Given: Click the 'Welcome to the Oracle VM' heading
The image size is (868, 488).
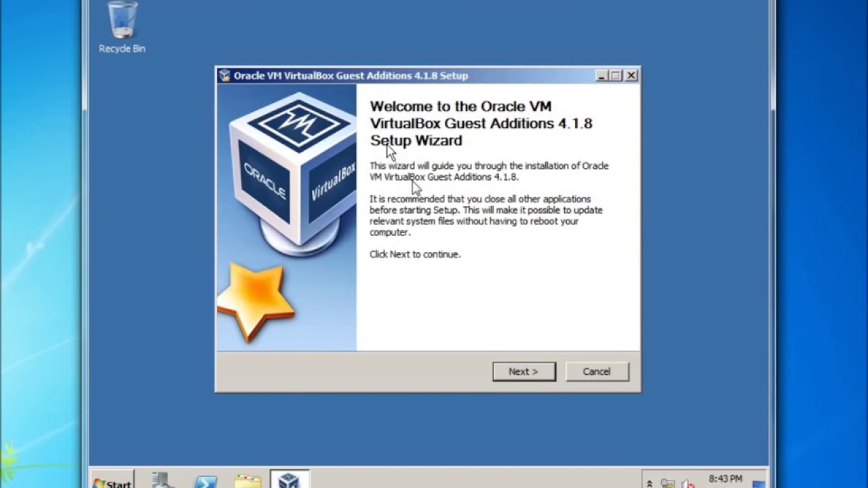Looking at the screenshot, I should click(460, 106).
